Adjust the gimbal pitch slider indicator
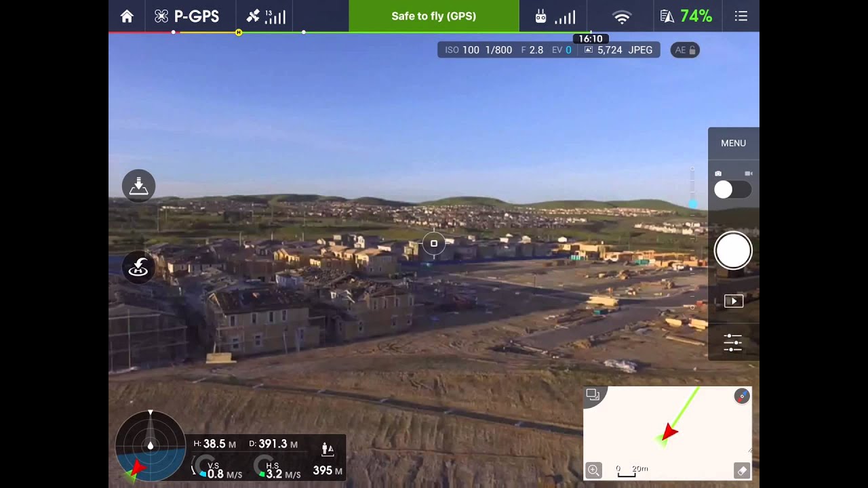The width and height of the screenshot is (868, 488). coord(692,203)
